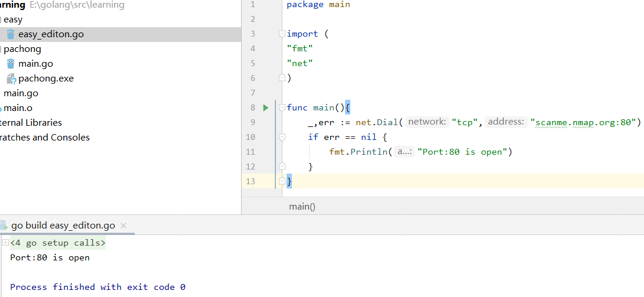Click the 'Process finished with exit code 0' line
This screenshot has height=297, width=644.
[97, 287]
